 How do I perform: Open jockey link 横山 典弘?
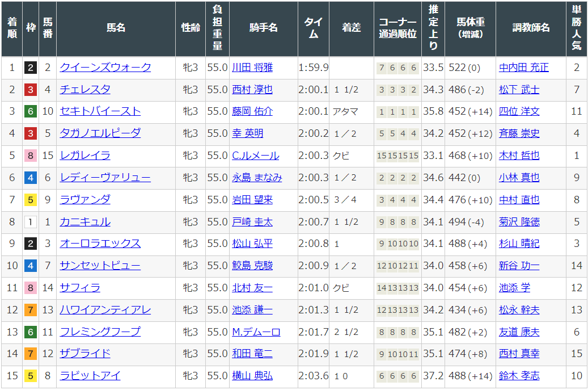point(252,376)
